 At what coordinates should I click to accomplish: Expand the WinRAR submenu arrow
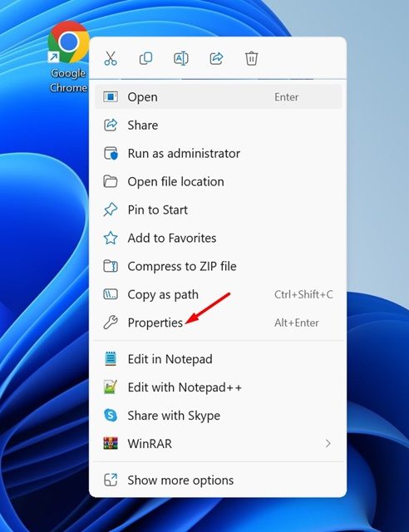point(328,443)
